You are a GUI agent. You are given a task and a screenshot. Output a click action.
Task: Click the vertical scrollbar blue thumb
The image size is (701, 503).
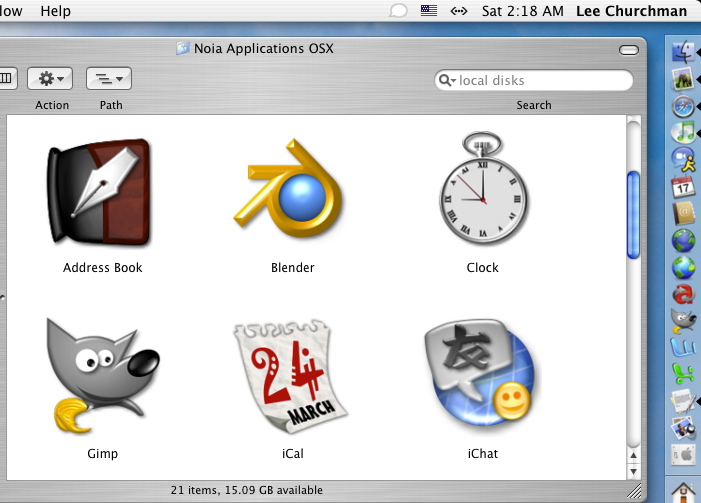[632, 215]
